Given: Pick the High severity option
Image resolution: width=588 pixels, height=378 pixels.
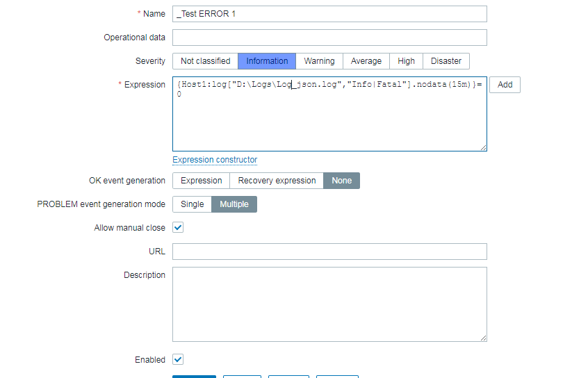Looking at the screenshot, I should pyautogui.click(x=406, y=61).
